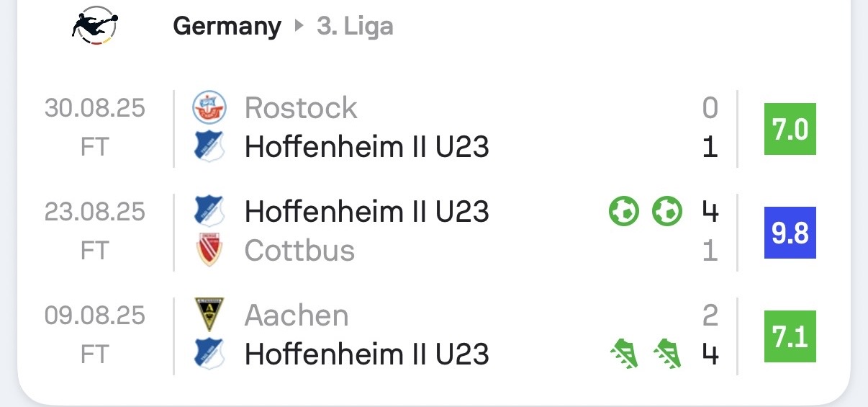Select the Cottbus club crest

209,251
